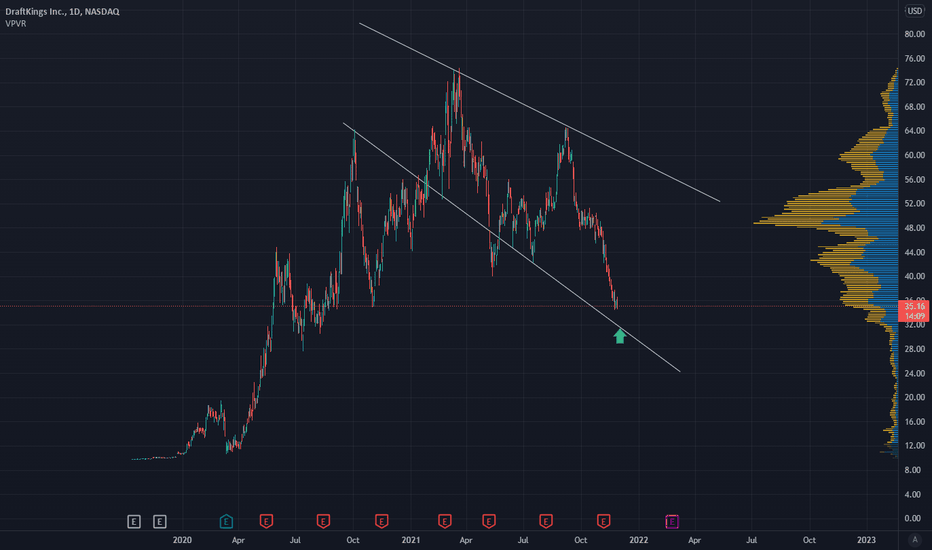The height and width of the screenshot is (550, 932).
Task: Click the 2023 label on the time axis
Action: click(866, 540)
